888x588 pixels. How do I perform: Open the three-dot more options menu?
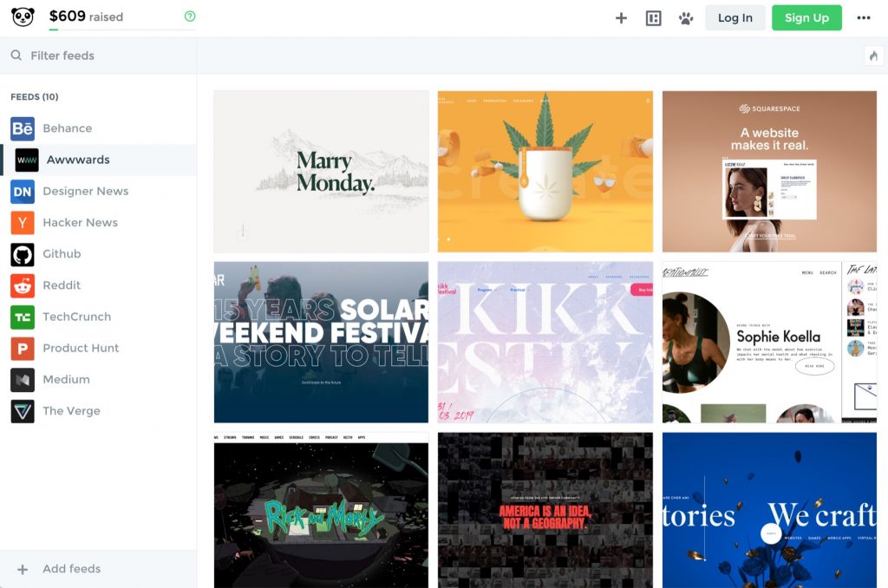pyautogui.click(x=864, y=17)
